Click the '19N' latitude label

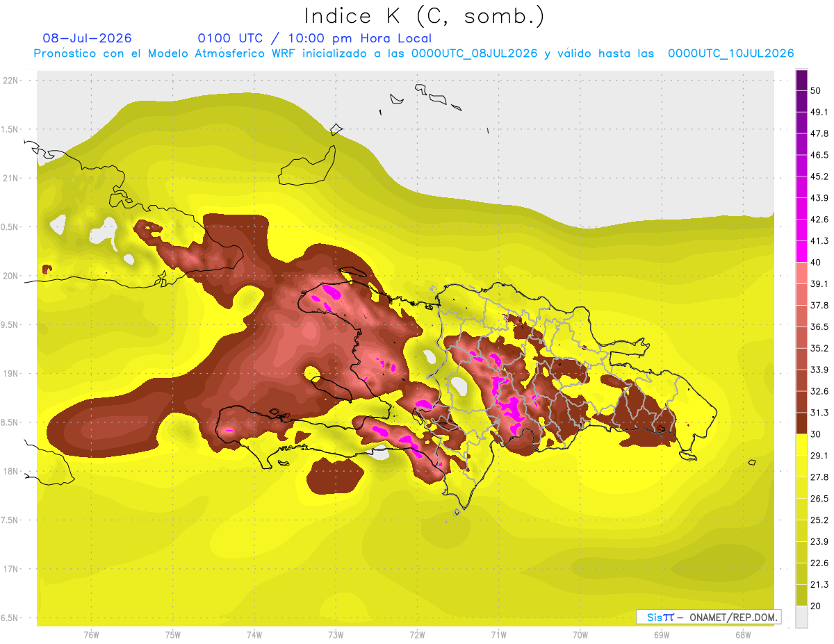coord(11,374)
